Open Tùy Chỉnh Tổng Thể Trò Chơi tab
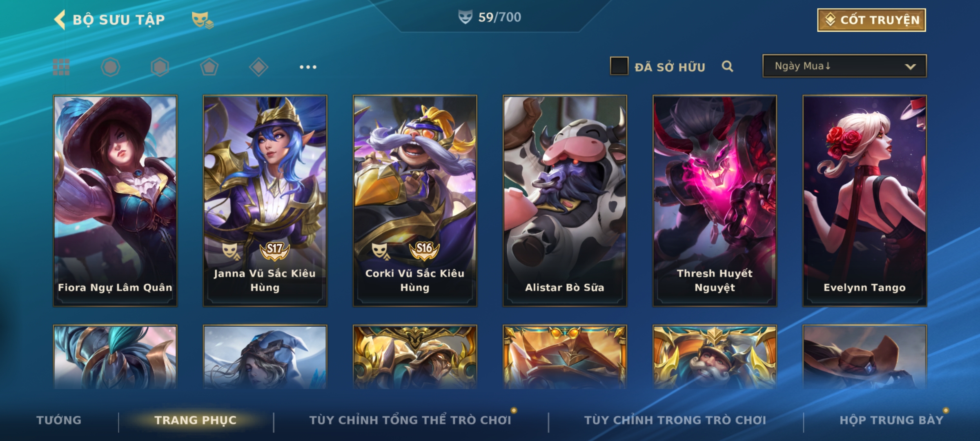The image size is (980, 441). (x=410, y=420)
